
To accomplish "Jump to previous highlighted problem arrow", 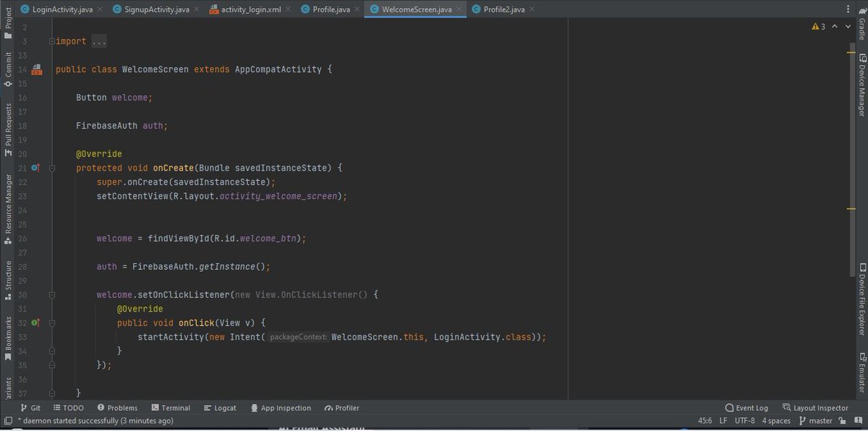I will pos(836,27).
